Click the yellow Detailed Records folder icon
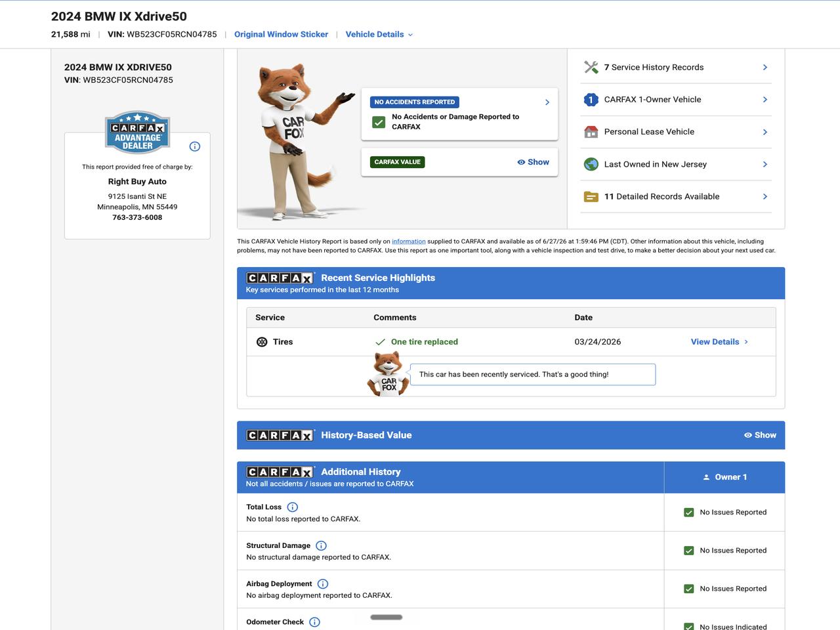This screenshot has height=630, width=840. pyautogui.click(x=591, y=196)
